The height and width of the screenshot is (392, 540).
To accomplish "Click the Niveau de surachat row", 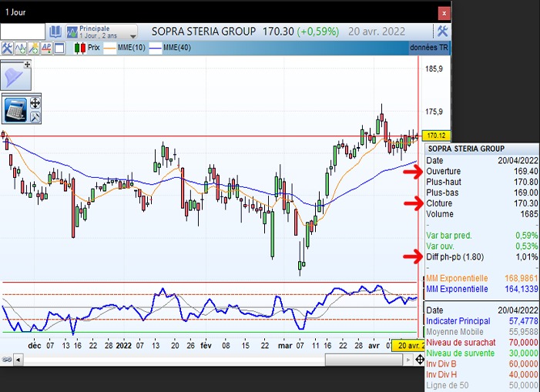I will [481, 343].
